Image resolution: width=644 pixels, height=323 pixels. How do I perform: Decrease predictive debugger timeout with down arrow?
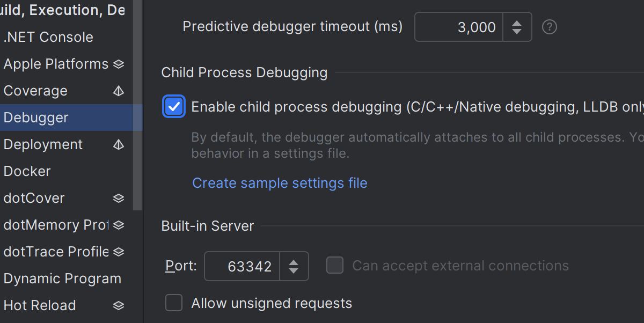517,32
